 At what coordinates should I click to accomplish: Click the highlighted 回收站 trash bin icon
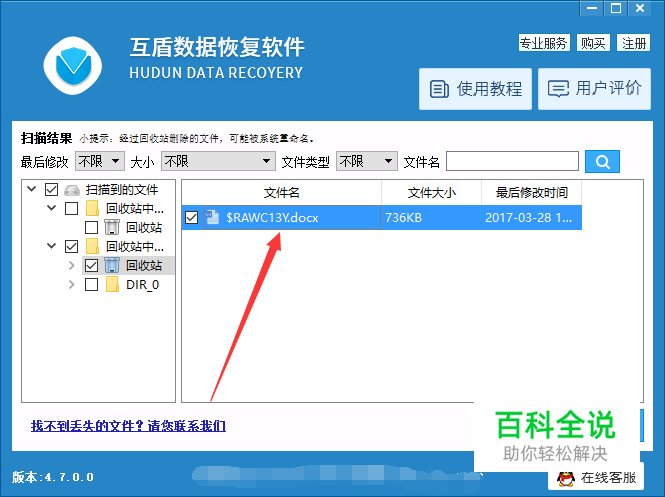tap(112, 265)
